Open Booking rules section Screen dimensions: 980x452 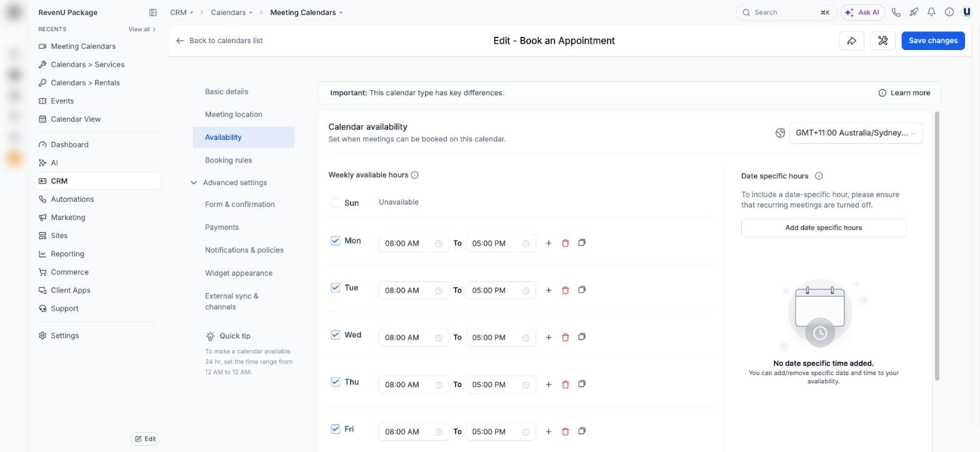tap(228, 160)
